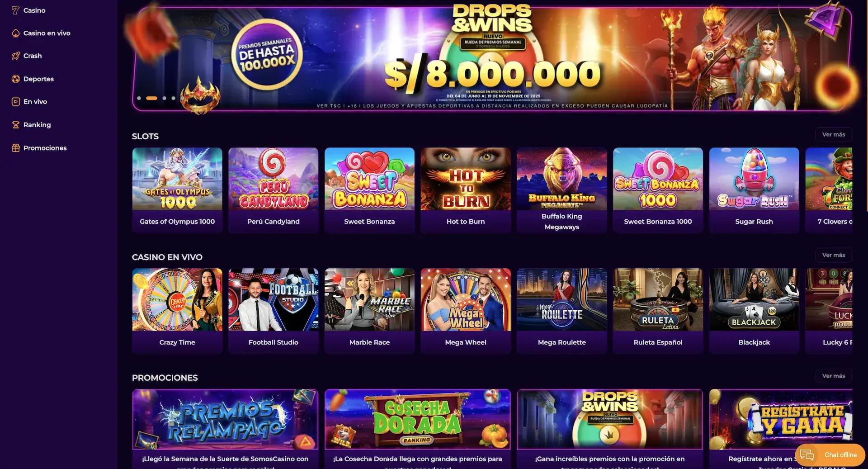
Task: Expand CASINO EN VIVO with Ver más
Action: (x=834, y=255)
